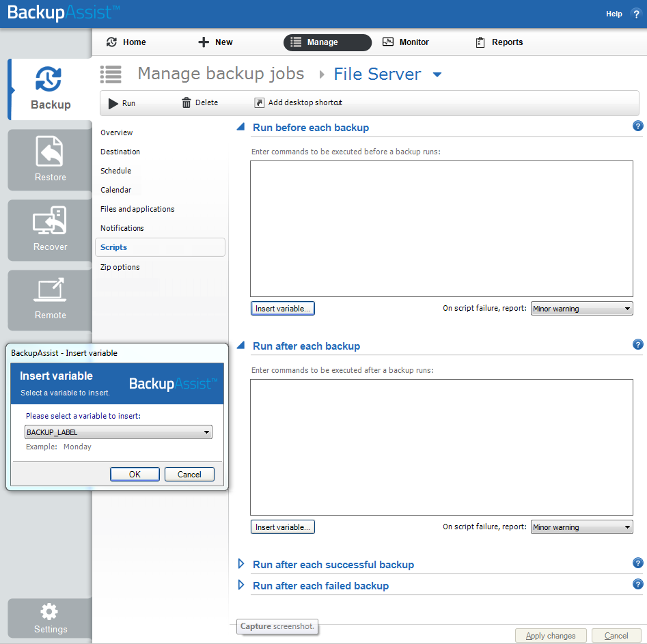Open before-backup script failure report dropdown

click(x=581, y=309)
